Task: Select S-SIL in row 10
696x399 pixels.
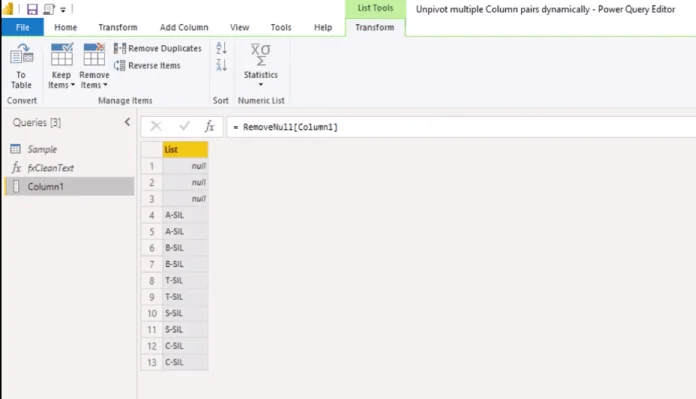Action: (x=185, y=313)
